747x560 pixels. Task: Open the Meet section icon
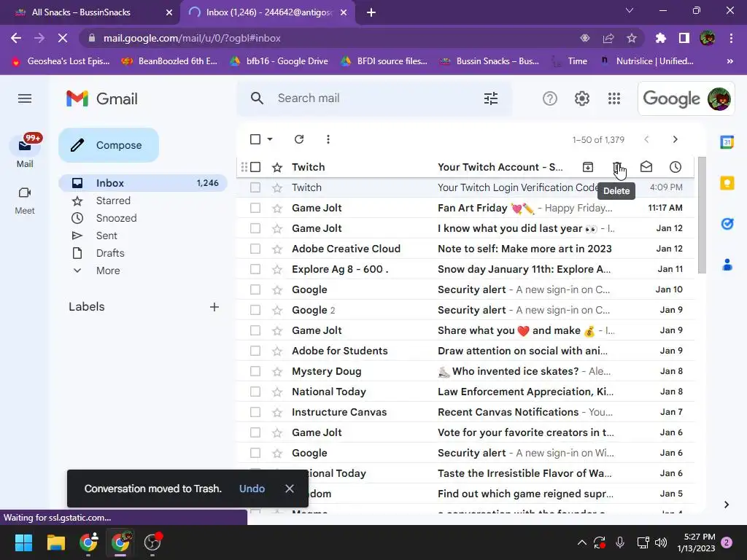(25, 192)
